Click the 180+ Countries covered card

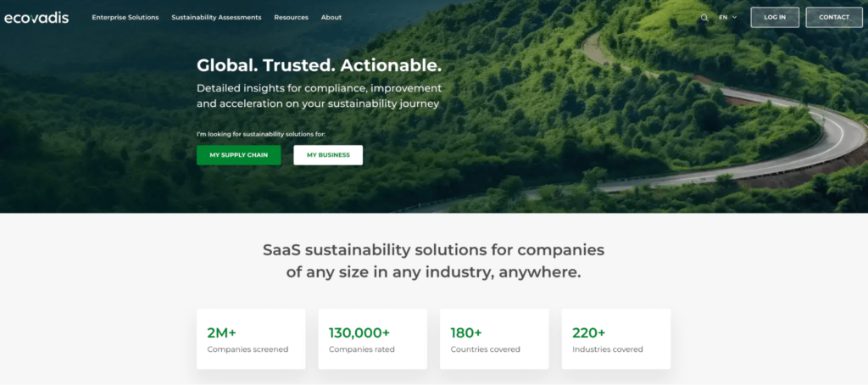(494, 339)
